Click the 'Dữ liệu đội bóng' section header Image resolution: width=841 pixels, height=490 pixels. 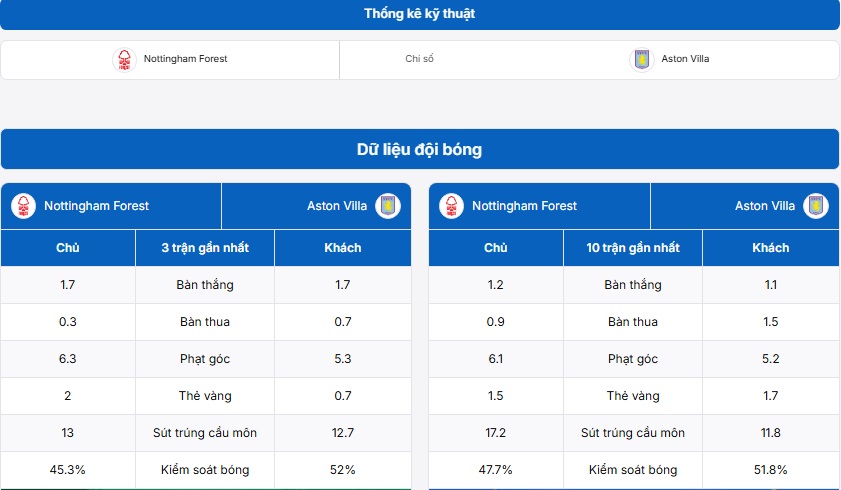coord(420,150)
